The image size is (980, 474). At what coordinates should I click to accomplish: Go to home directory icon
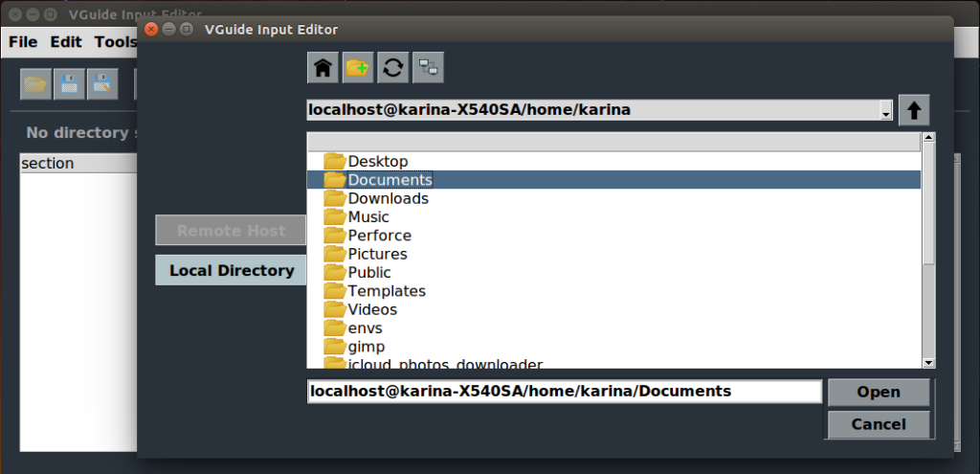click(x=323, y=68)
